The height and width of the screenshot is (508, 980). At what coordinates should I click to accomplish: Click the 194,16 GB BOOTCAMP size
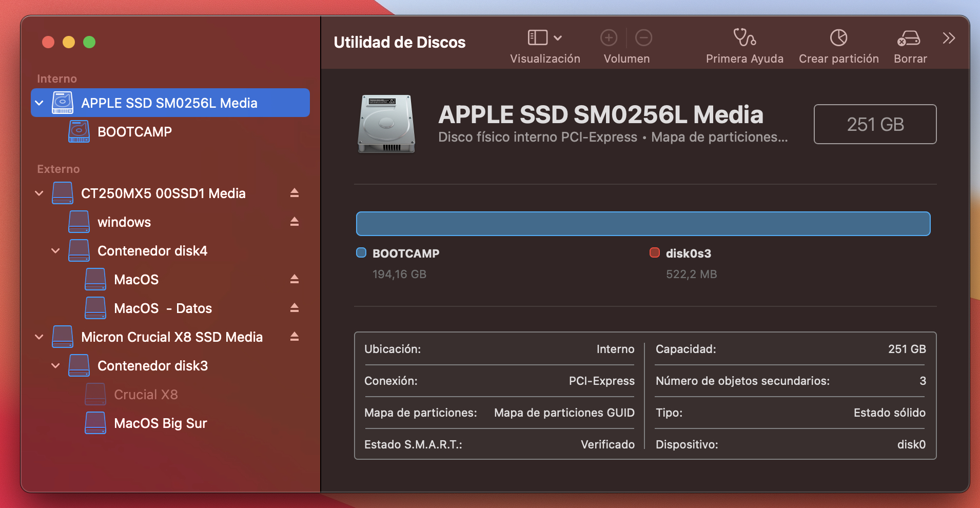pos(399,274)
